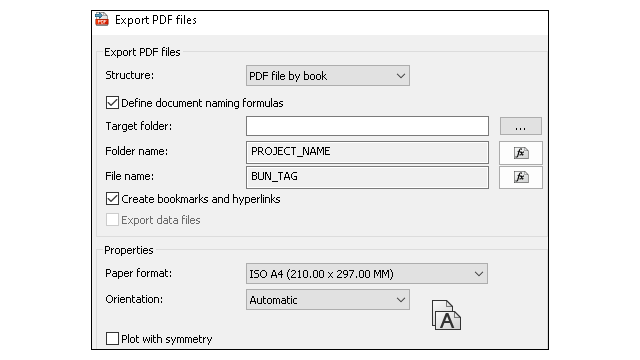Click the Structure combo box chevron
640x360 pixels.
(x=401, y=76)
